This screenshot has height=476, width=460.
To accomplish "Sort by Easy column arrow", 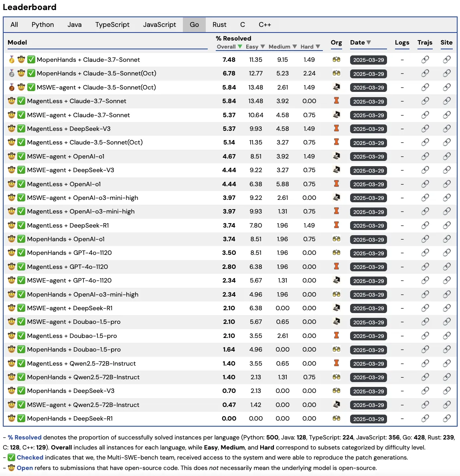I will coord(263,47).
